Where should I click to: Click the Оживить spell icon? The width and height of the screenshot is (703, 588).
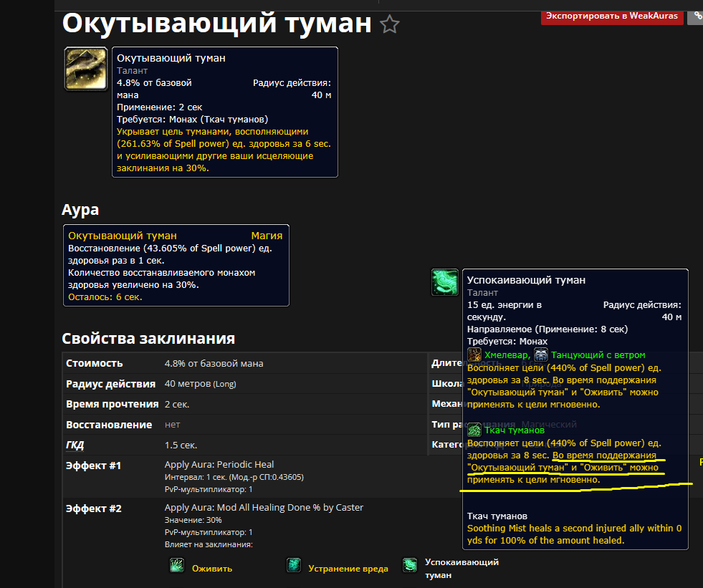point(176,566)
